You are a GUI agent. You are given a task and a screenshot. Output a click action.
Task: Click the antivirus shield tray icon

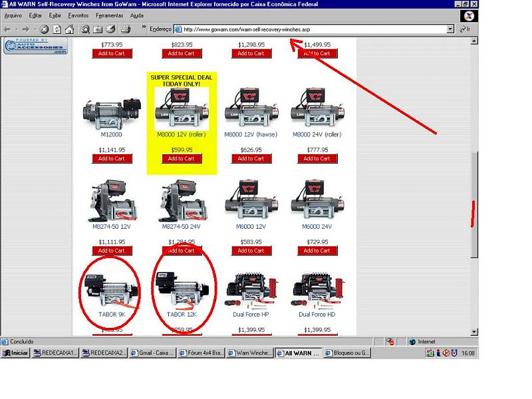[x=454, y=353]
